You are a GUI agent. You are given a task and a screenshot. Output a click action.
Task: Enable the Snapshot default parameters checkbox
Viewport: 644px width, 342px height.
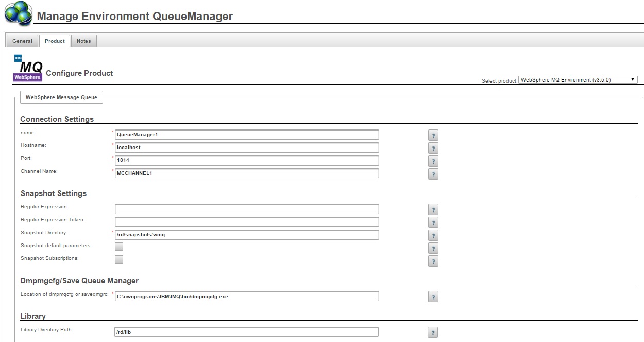119,247
